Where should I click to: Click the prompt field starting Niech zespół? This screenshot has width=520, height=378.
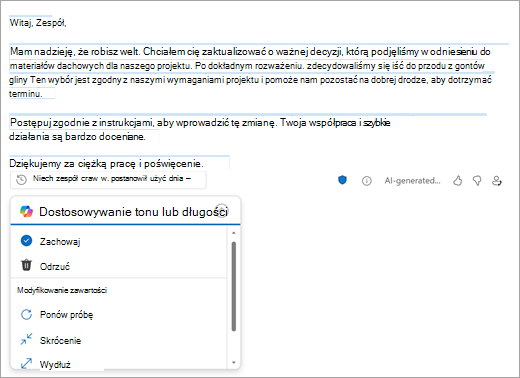108,180
